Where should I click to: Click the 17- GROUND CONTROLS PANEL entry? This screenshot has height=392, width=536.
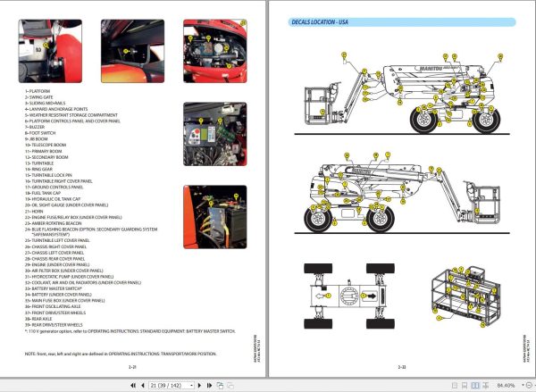[54, 187]
